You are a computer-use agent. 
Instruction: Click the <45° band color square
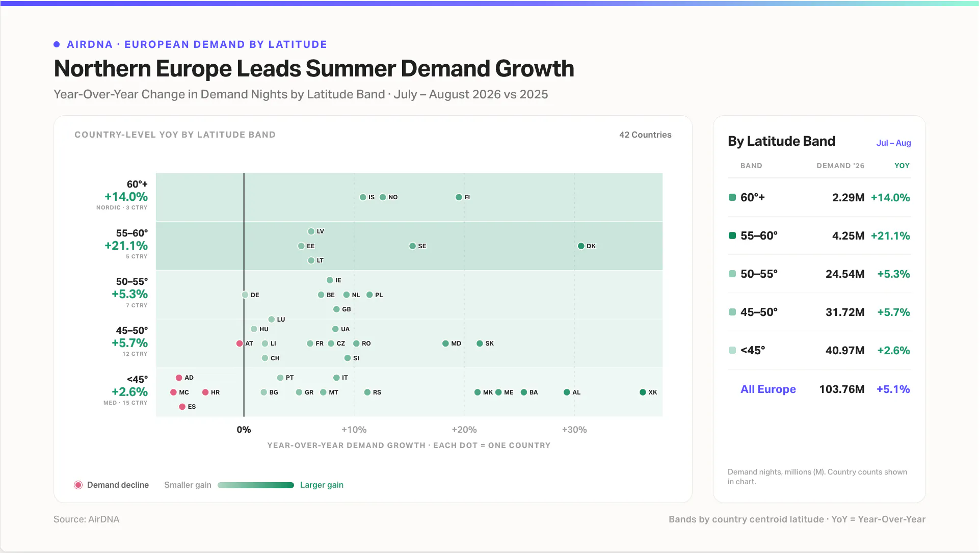coord(732,350)
